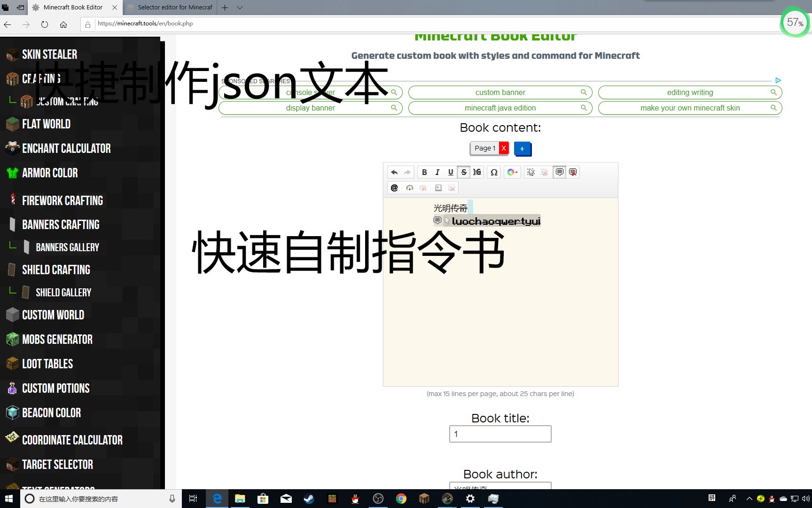This screenshot has width=812, height=508.
Task: Click the 'display banner' sponsored search
Action: [x=311, y=108]
